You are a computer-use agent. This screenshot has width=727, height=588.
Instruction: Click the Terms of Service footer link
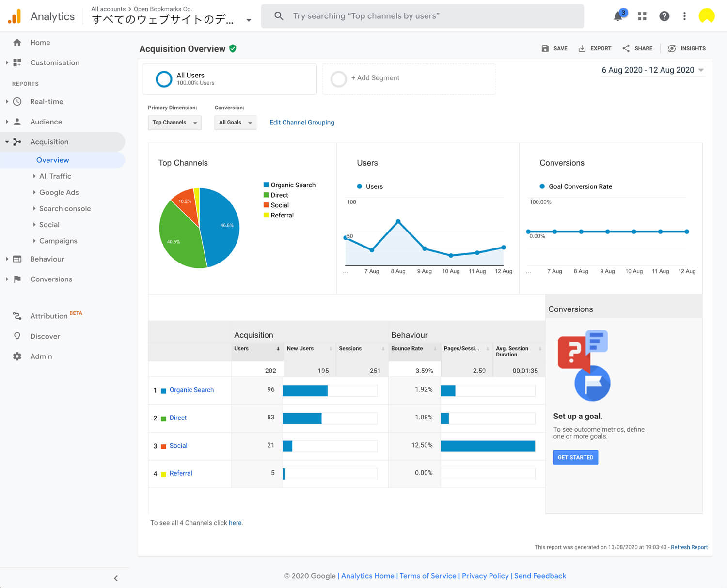tap(428, 576)
